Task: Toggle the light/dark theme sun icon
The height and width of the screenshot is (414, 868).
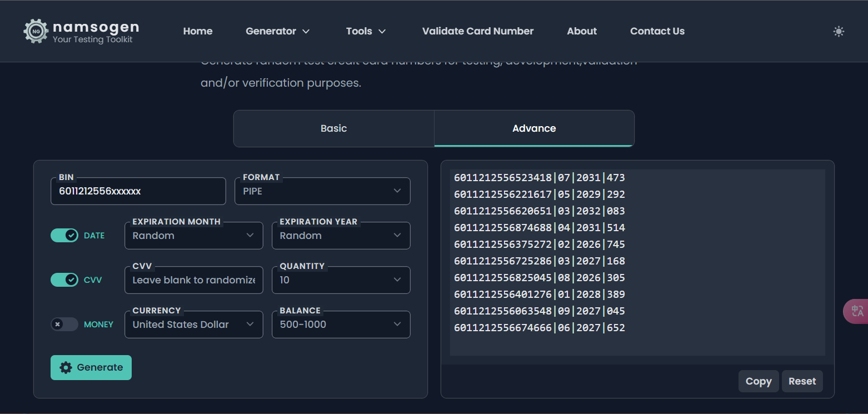Action: (839, 31)
